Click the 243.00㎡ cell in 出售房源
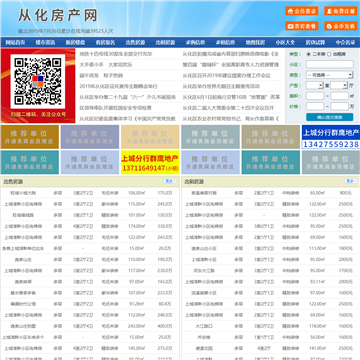The width and height of the screenshot is (360, 360). [x=137, y=326]
